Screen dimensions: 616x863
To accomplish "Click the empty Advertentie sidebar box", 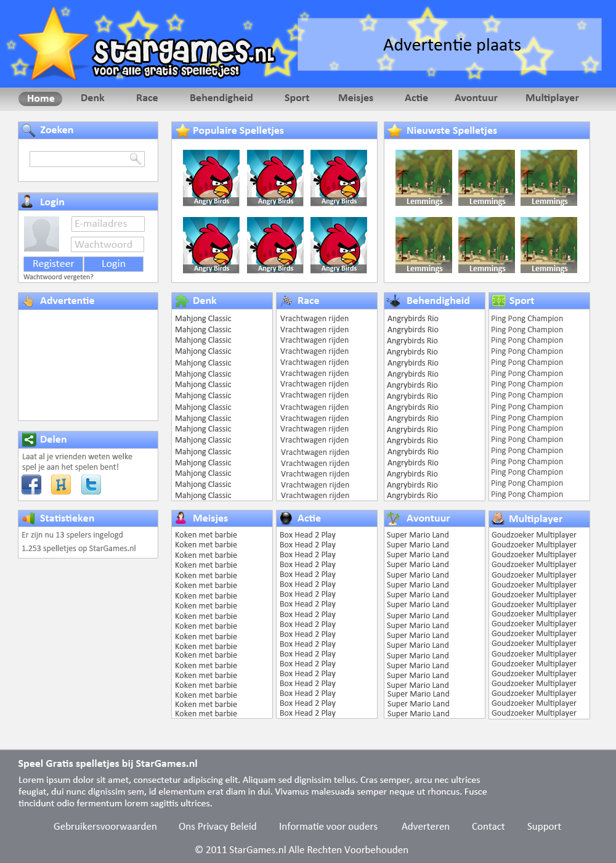I will tap(88, 365).
